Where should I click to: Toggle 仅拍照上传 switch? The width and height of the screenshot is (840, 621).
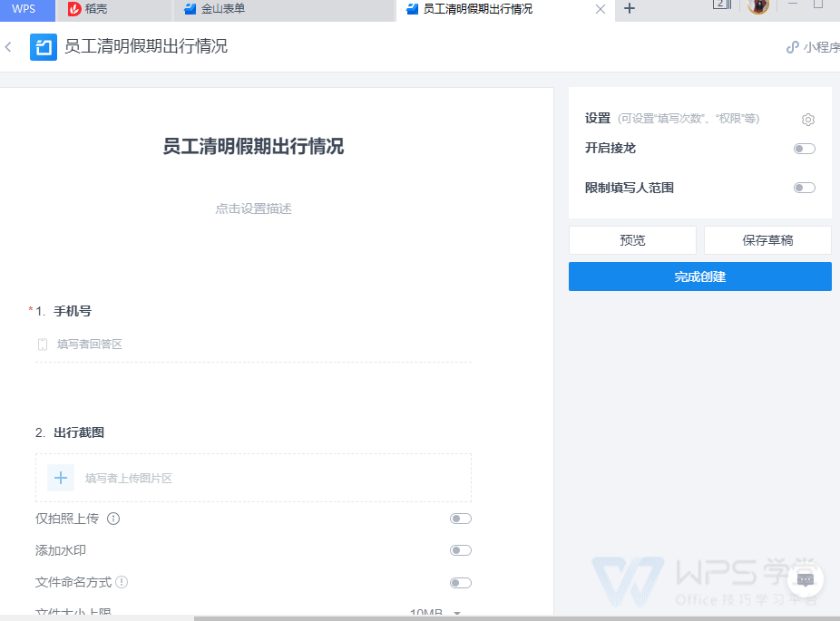(460, 519)
